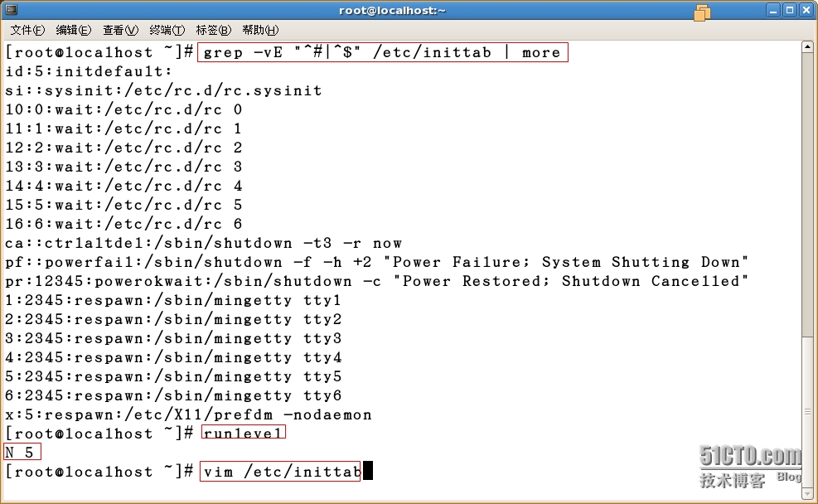This screenshot has height=504, width=818.
Task: Click the 'grep -vE' command text
Action: [x=382, y=52]
